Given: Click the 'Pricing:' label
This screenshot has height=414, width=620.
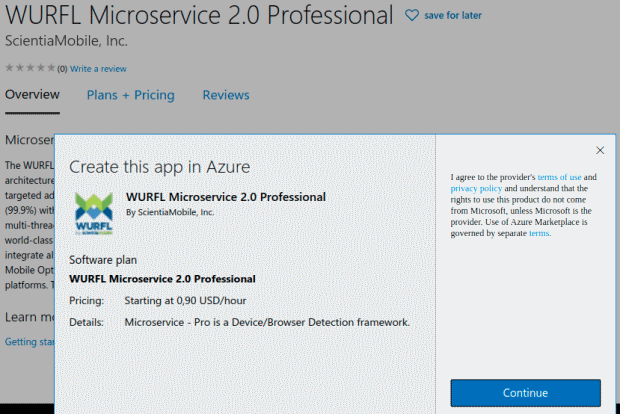Looking at the screenshot, I should (x=86, y=301).
